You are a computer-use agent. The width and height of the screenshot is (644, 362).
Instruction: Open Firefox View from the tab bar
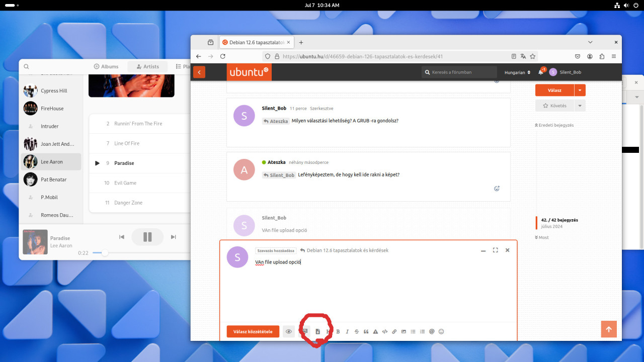point(210,42)
